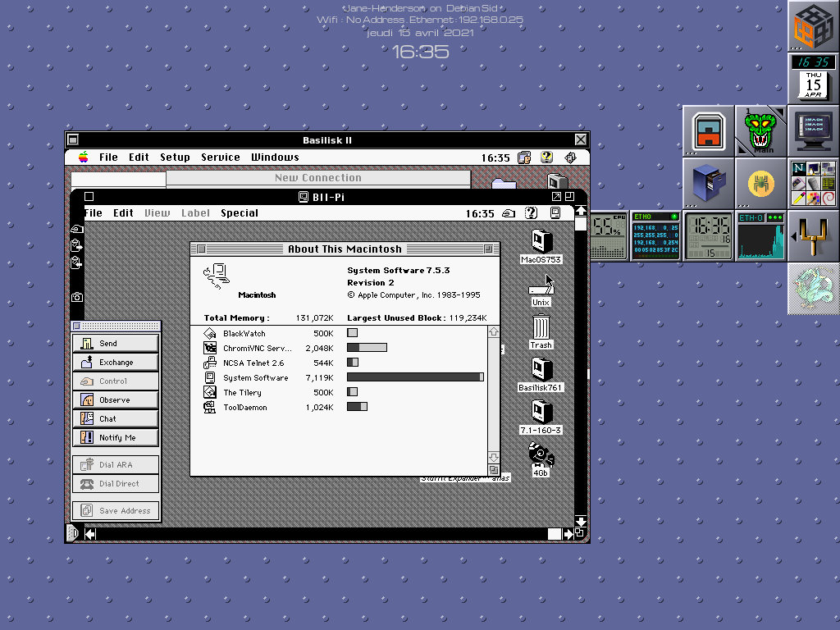Click the Timbuktu icon next to the outer 16:35 clock
The width and height of the screenshot is (840, 630).
[x=524, y=157]
